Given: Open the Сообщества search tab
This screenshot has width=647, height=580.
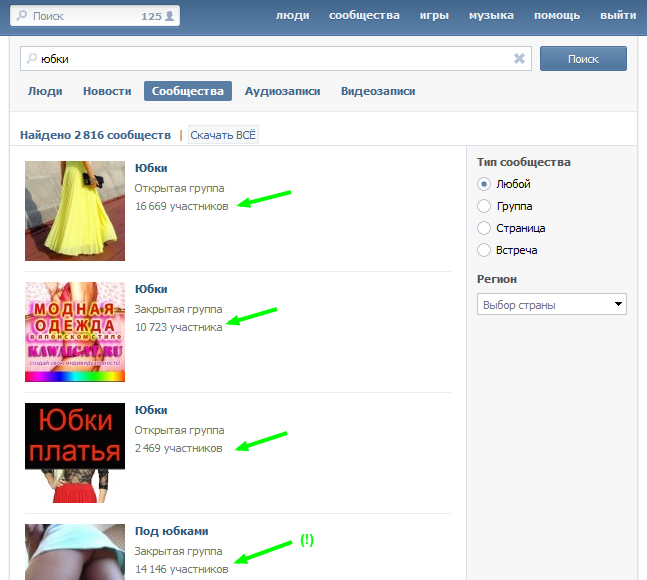Looking at the screenshot, I should point(188,91).
